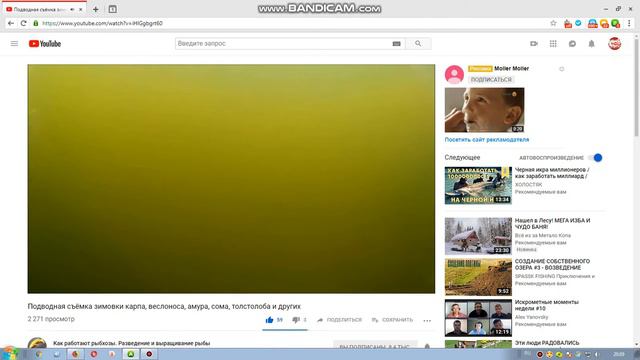
Task: Mute the tab via speaker icon
Action: tap(72, 9)
